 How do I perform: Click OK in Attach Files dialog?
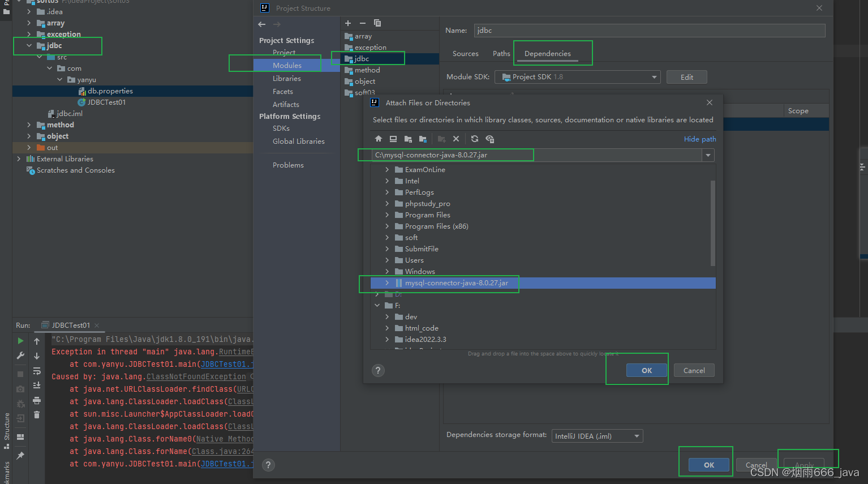point(646,370)
